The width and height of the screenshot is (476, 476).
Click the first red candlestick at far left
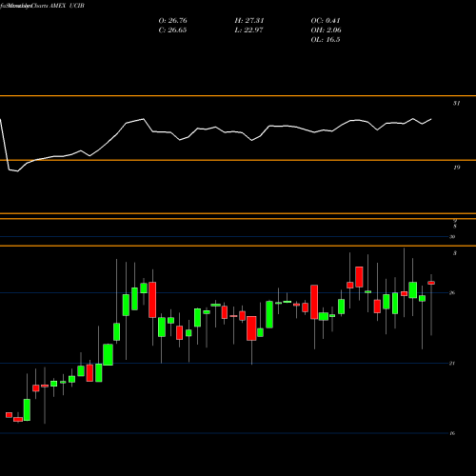pos(9,415)
